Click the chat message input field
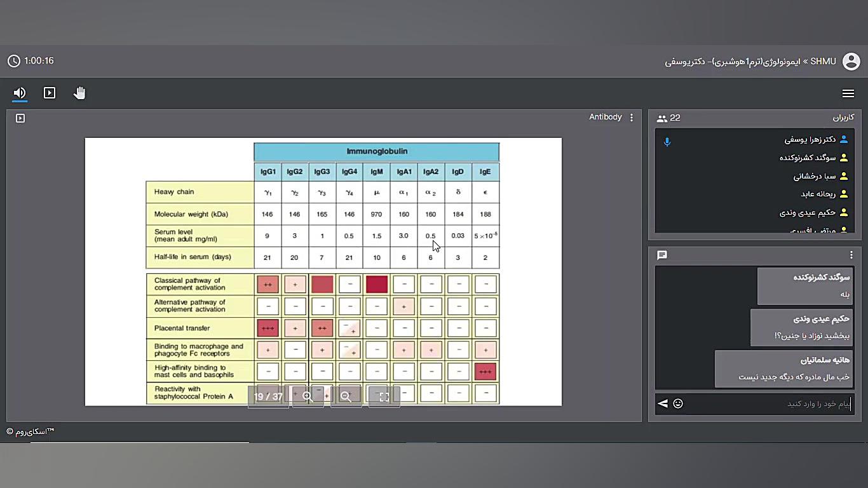868x488 pixels. [x=769, y=403]
